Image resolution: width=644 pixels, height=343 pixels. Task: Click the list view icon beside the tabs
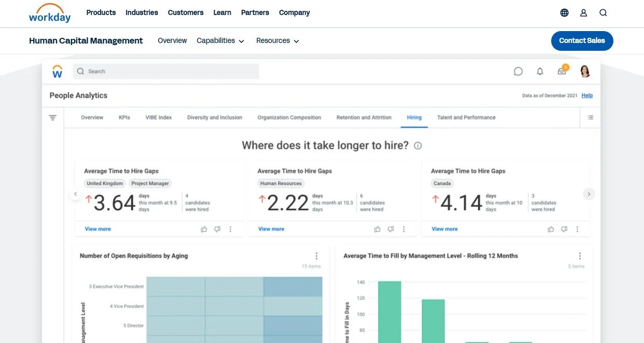click(x=590, y=118)
